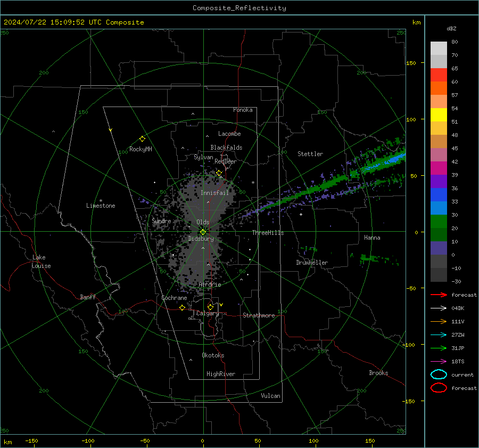Click the Calgary label
Image resolution: width=479 pixels, height=448 pixels.
click(x=208, y=313)
